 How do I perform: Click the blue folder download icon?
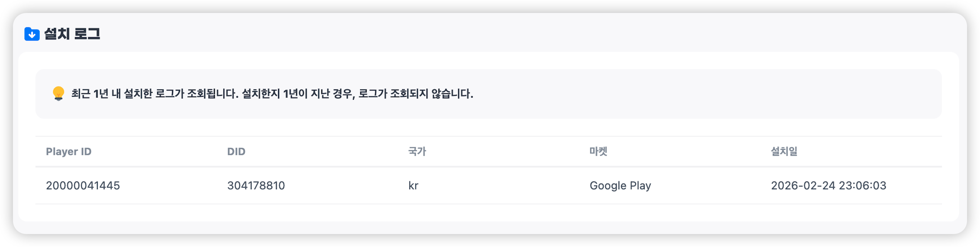coord(32,34)
